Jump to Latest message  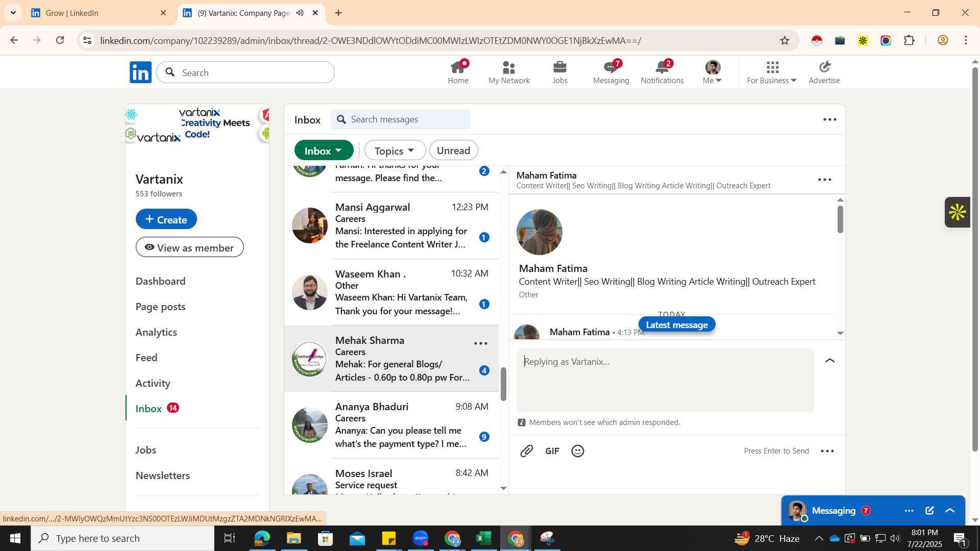(x=677, y=325)
